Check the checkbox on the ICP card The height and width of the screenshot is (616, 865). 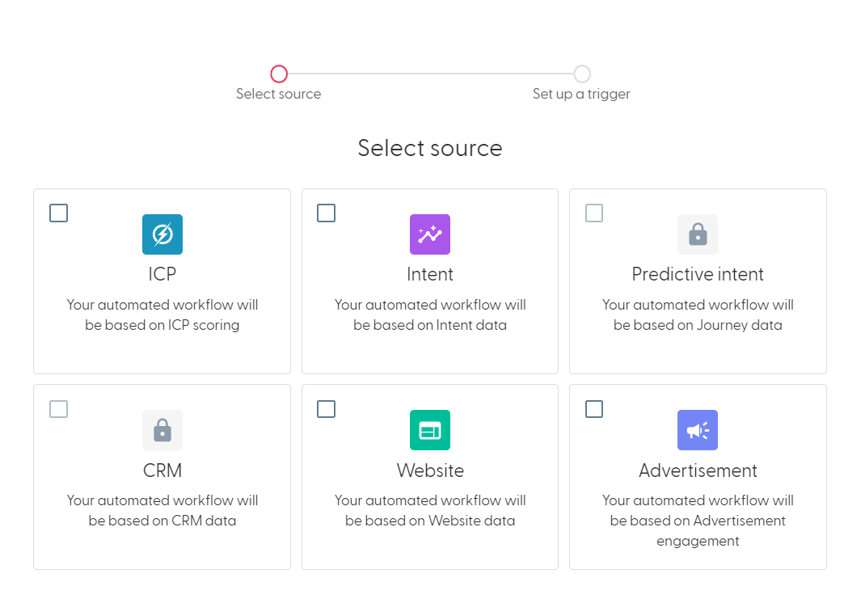coord(58,213)
